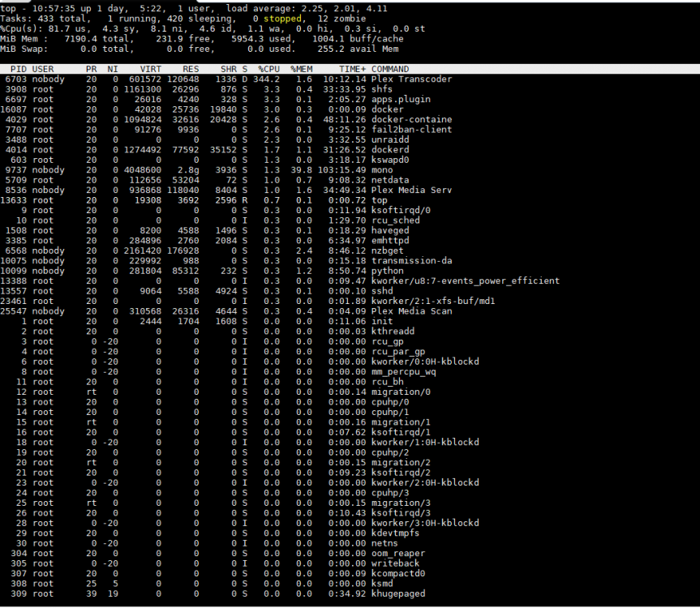Click the writeback process name
The height and width of the screenshot is (608, 700).
tap(396, 564)
